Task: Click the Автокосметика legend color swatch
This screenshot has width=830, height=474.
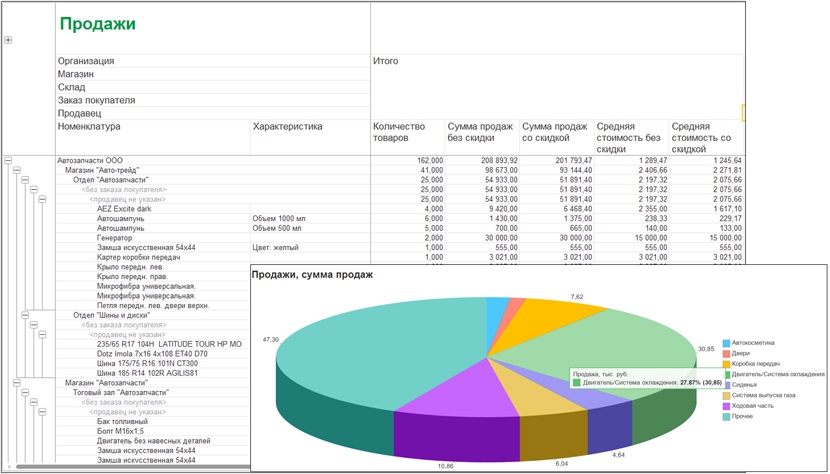Action: click(726, 343)
